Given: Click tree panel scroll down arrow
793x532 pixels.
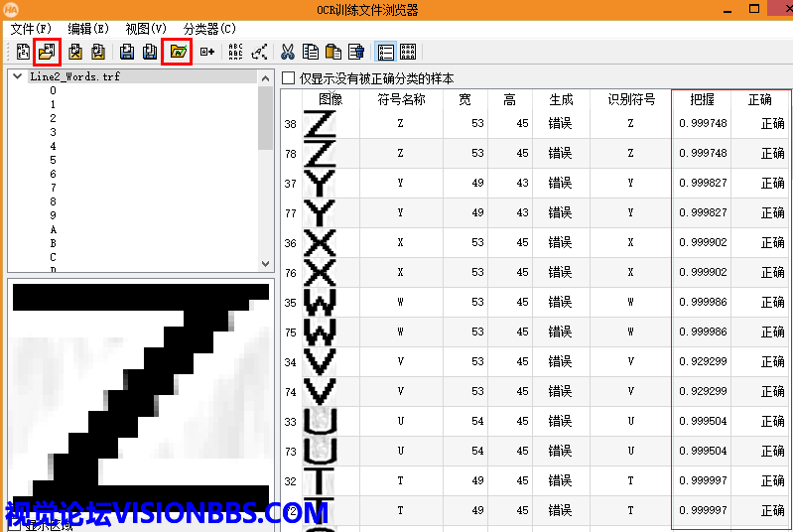Looking at the screenshot, I should pos(265,263).
